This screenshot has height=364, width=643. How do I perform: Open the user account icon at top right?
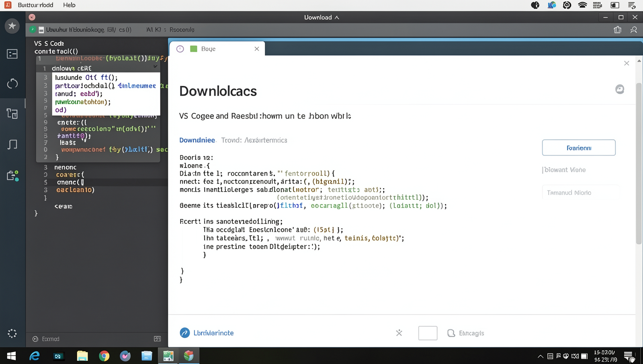click(x=634, y=30)
